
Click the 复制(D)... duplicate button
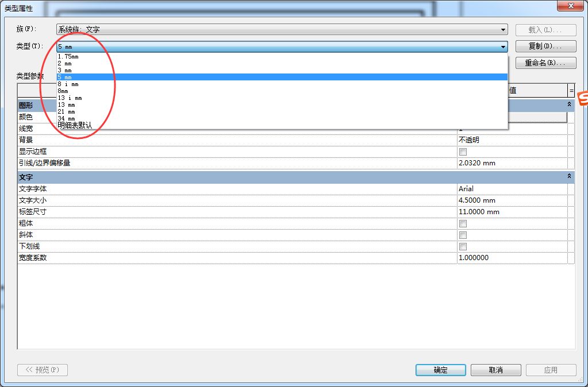(545, 46)
